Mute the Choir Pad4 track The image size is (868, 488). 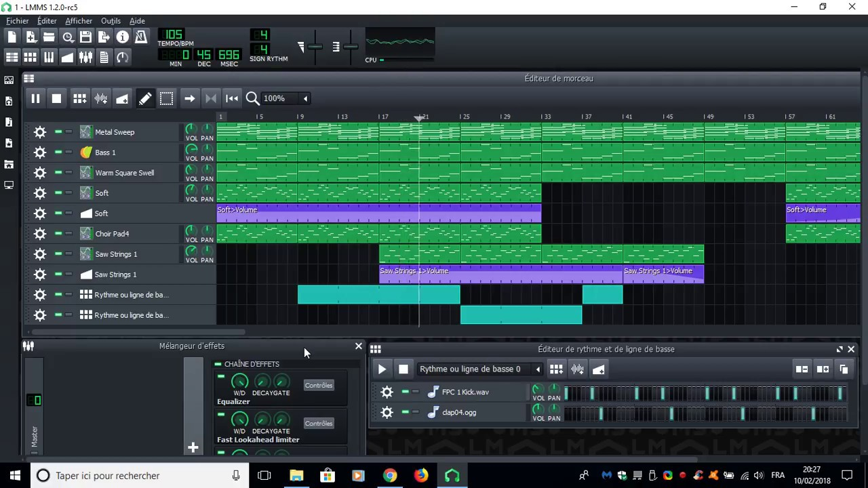tap(58, 234)
